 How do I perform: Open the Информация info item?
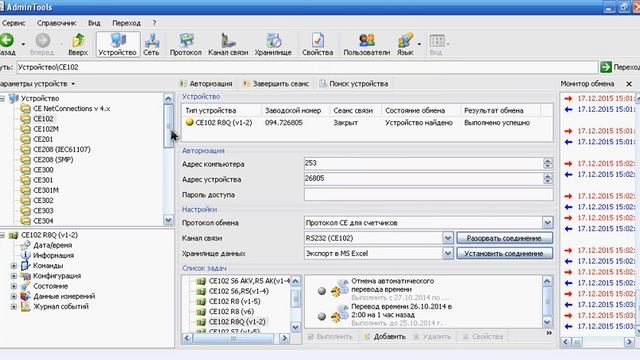click(53, 256)
